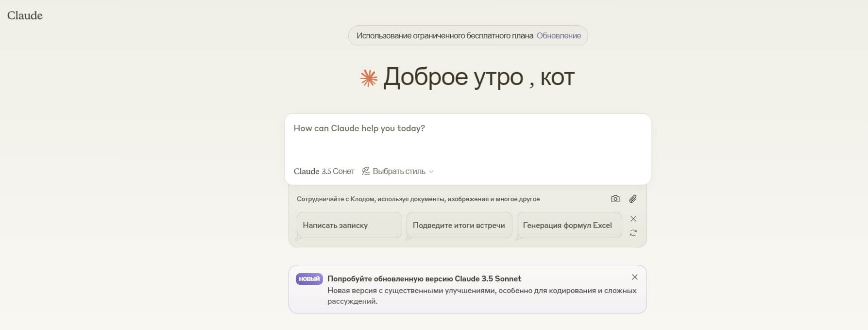Choose the Написать записку suggestion

[x=349, y=225]
